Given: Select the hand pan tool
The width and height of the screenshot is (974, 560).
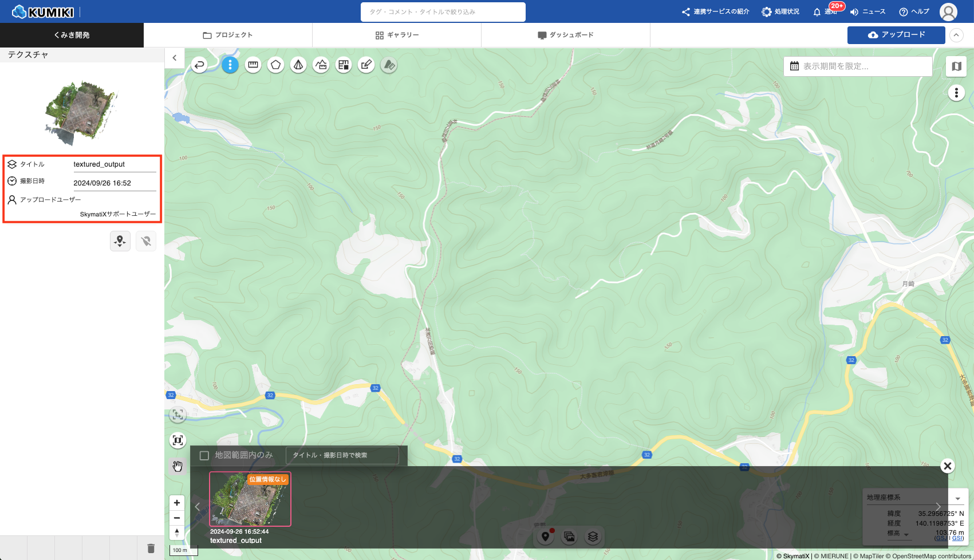Looking at the screenshot, I should 178,466.
